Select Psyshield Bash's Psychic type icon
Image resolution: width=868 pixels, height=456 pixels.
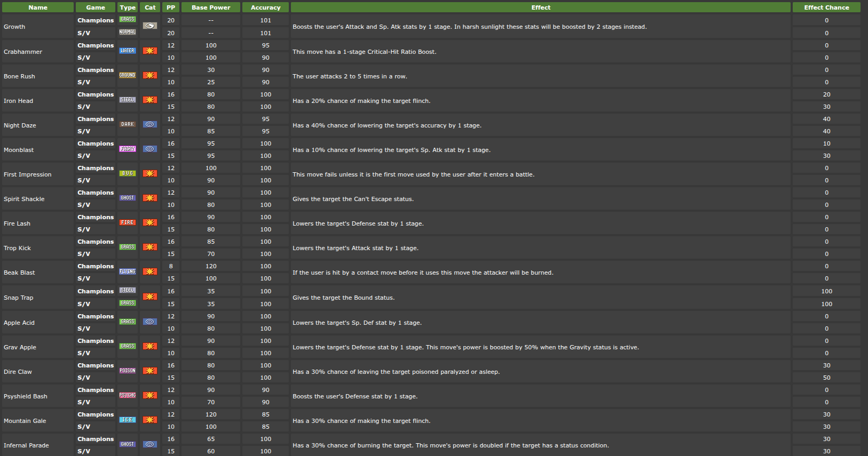point(128,395)
